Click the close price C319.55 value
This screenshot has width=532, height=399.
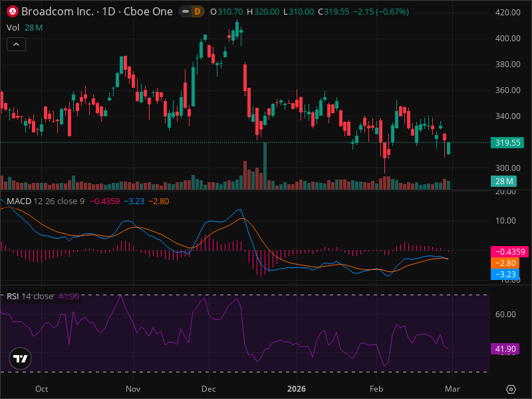[334, 12]
